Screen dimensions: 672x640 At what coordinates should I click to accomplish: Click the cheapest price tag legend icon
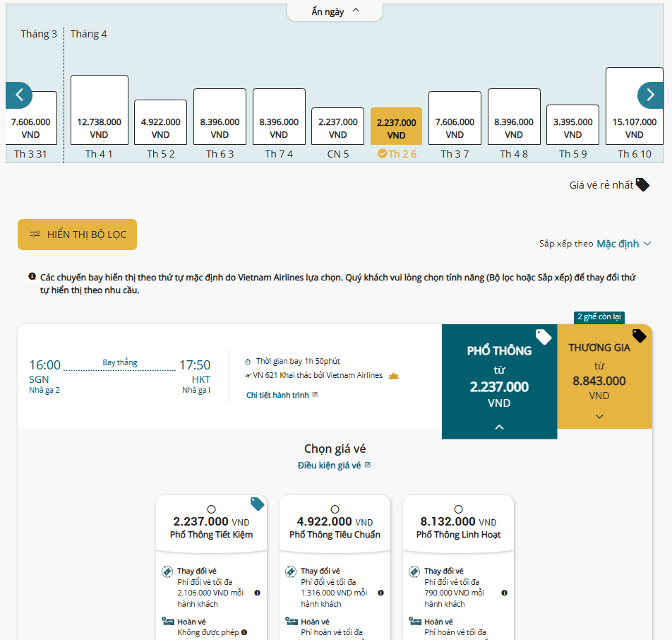click(642, 184)
